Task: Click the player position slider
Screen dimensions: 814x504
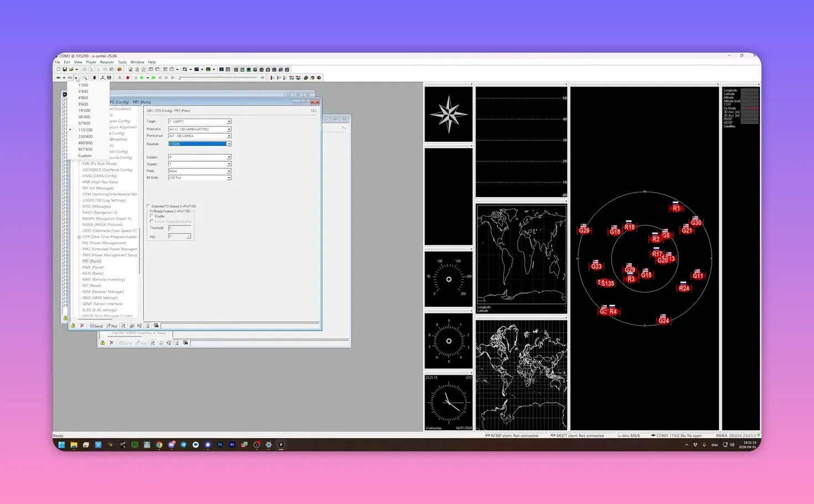Action: tap(219, 78)
